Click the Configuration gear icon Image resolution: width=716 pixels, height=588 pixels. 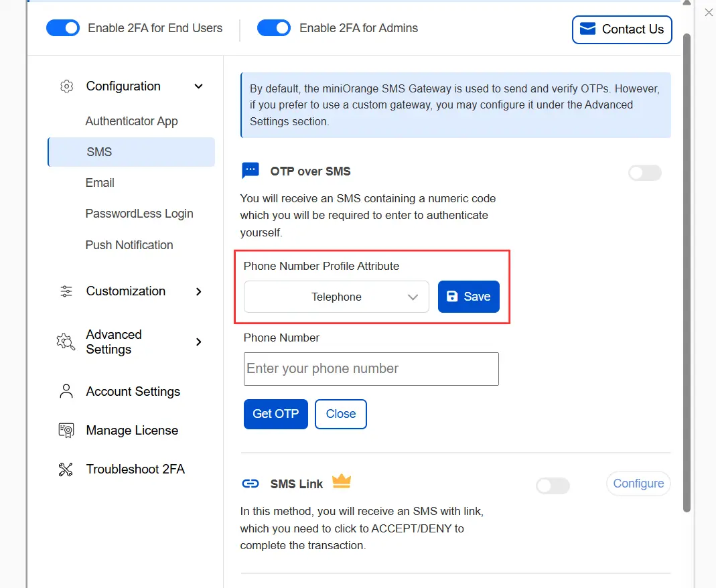(x=67, y=86)
